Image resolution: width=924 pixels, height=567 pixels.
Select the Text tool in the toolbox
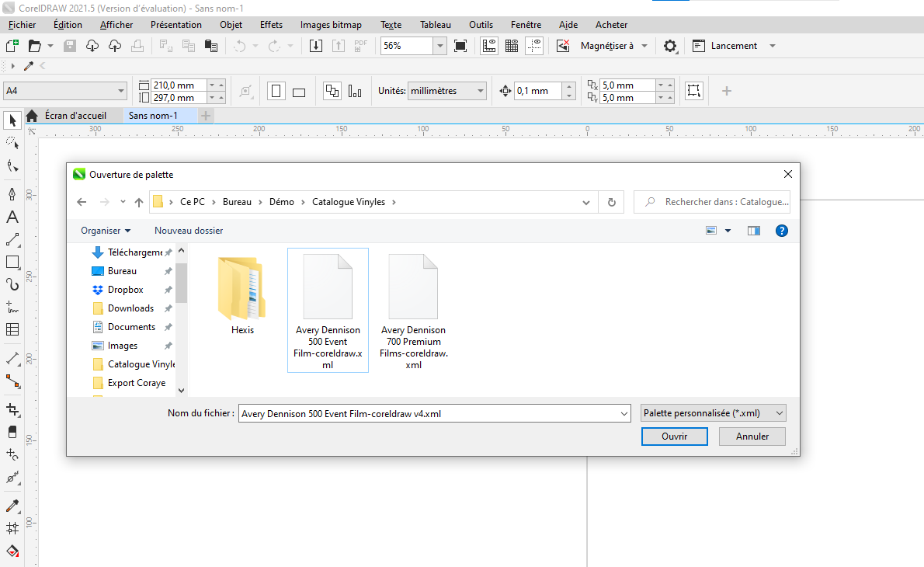tap(12, 217)
